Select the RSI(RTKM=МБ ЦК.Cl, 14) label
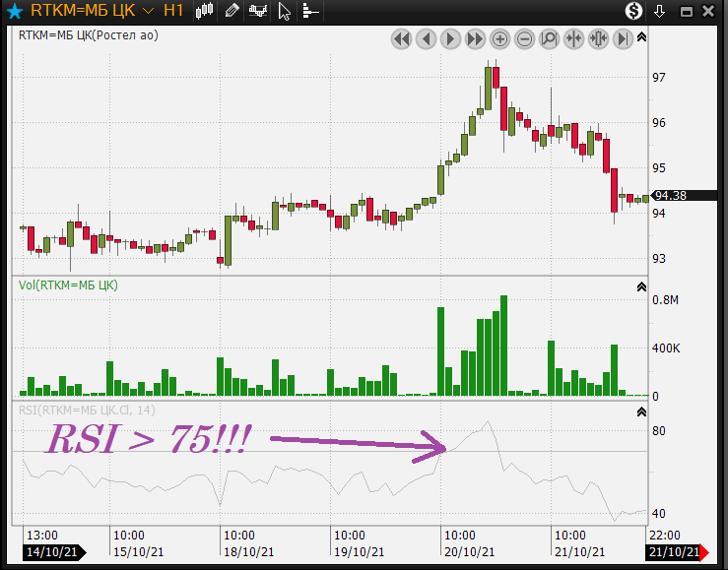The height and width of the screenshot is (570, 728). (x=87, y=410)
